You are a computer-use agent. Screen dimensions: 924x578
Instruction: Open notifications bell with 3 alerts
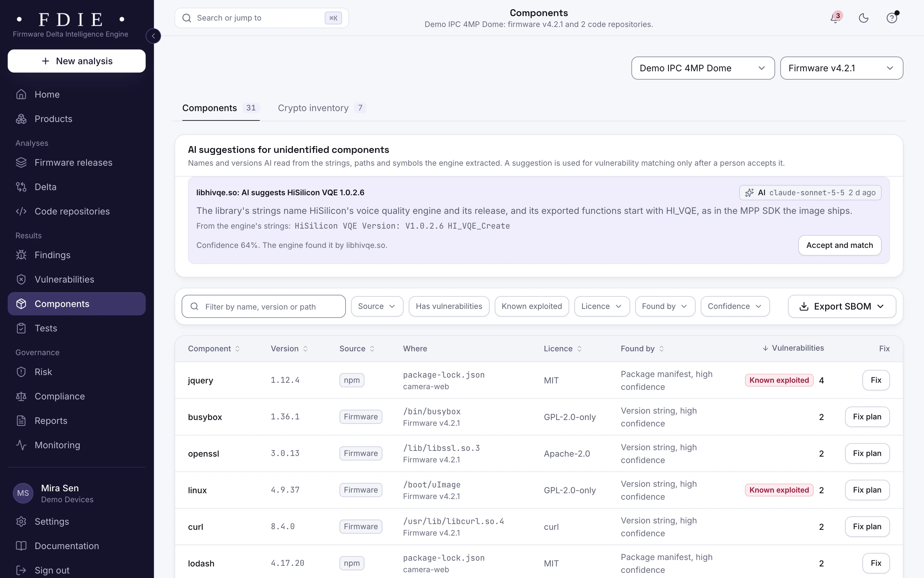(835, 18)
